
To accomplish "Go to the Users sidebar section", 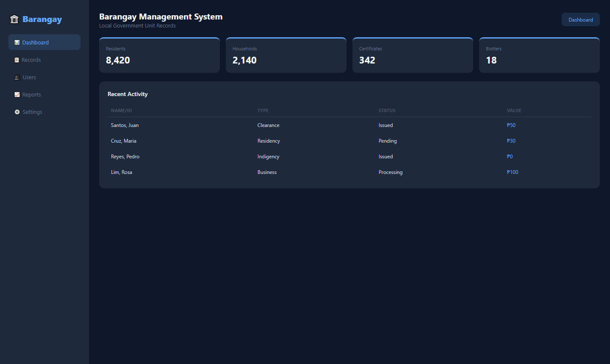I will coord(44,77).
